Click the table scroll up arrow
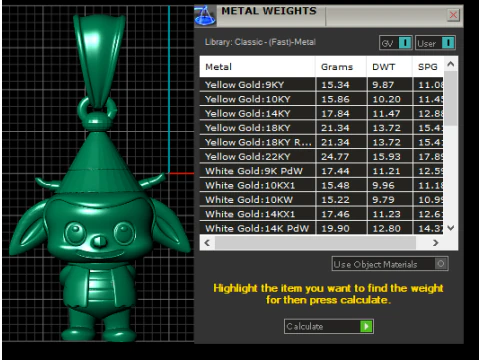480x360 pixels. click(x=451, y=64)
